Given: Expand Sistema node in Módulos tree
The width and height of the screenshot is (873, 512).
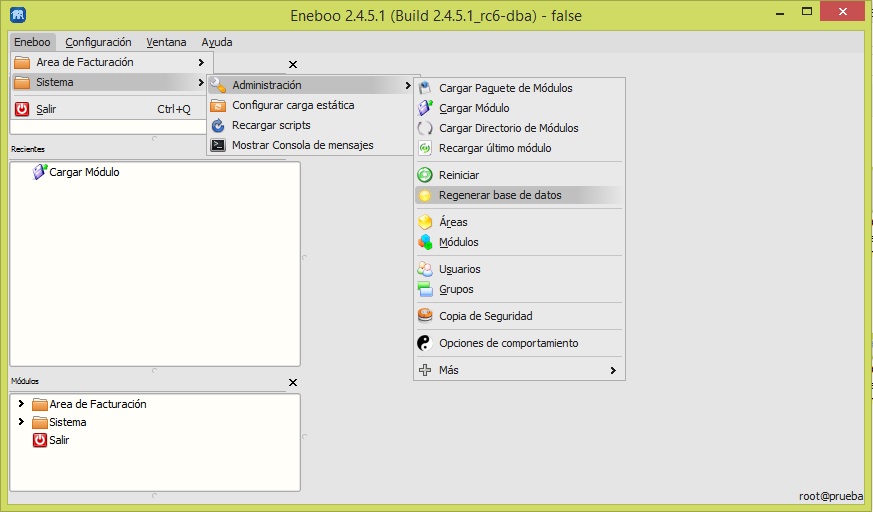Looking at the screenshot, I should point(21,421).
